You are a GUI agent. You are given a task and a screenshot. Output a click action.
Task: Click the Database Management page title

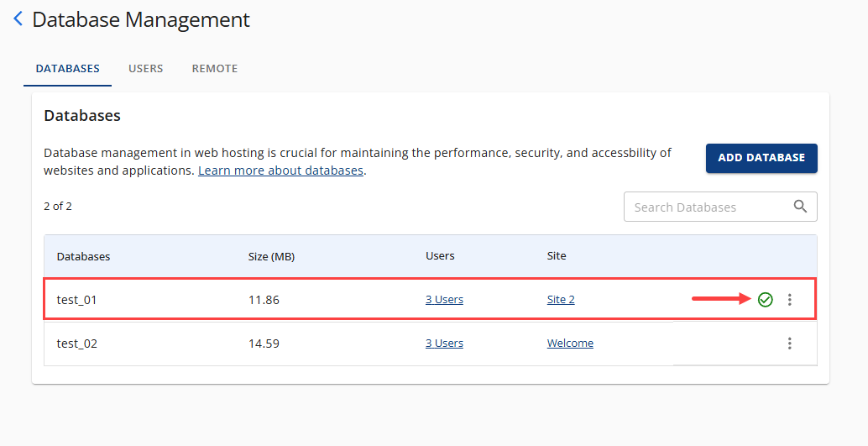(141, 19)
